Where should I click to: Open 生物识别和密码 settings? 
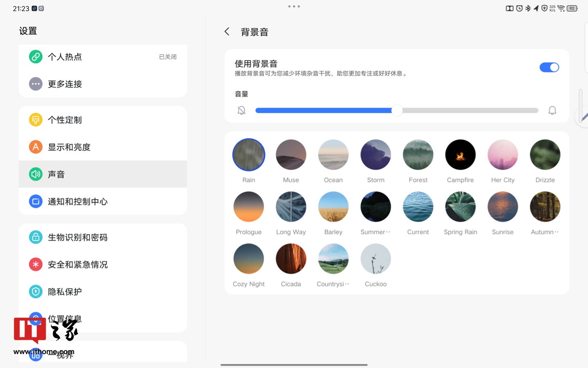pyautogui.click(x=103, y=237)
